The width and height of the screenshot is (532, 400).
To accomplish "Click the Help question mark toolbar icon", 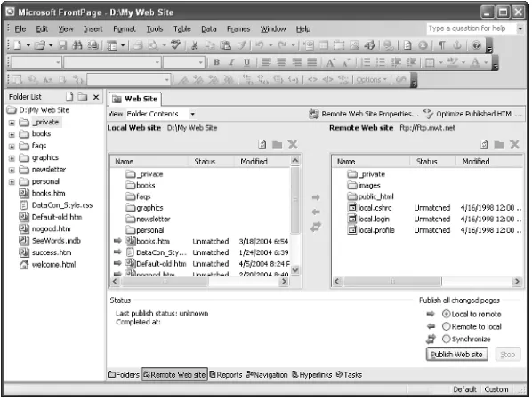I will [476, 45].
